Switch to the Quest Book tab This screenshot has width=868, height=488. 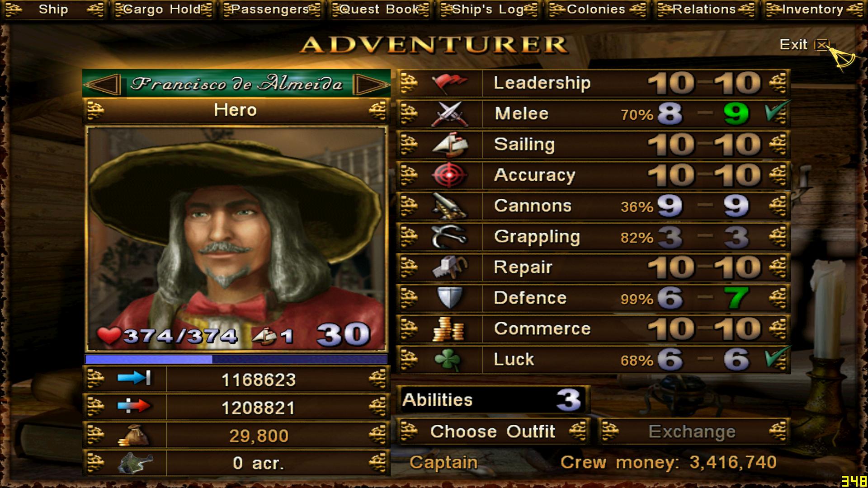coord(380,9)
